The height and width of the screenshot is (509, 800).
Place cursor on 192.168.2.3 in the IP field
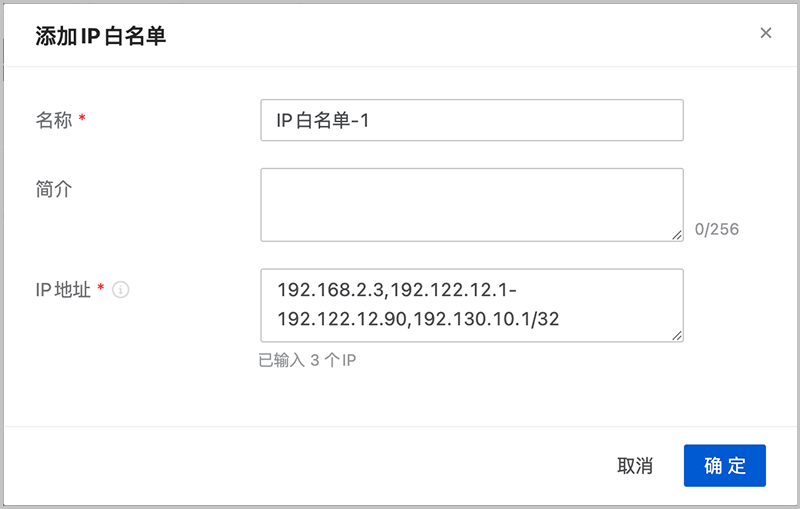(331, 290)
